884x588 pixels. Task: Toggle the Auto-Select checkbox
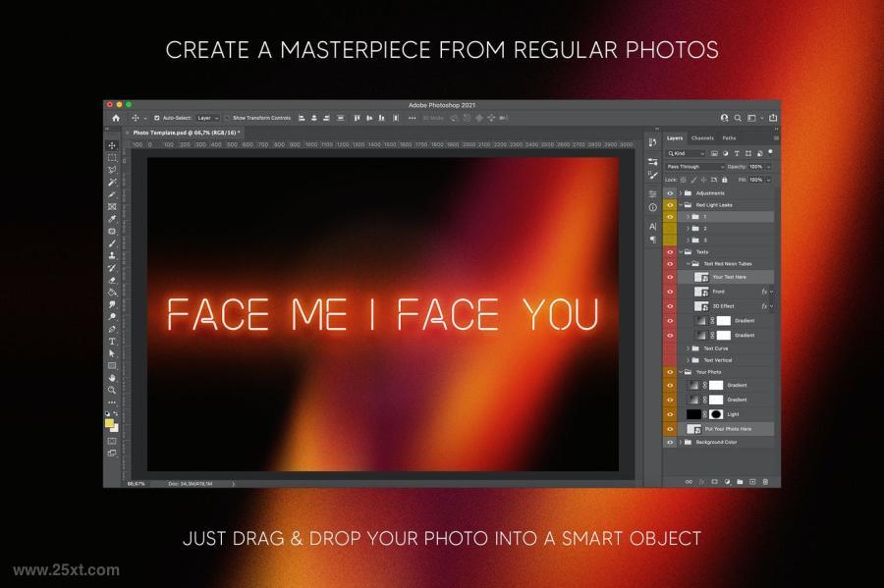(x=157, y=118)
